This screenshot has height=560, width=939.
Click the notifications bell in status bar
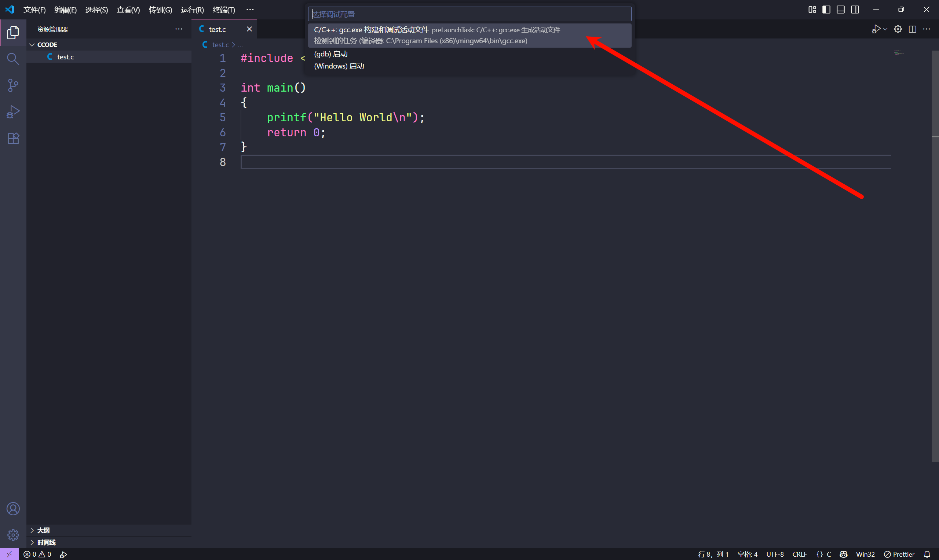tap(927, 555)
